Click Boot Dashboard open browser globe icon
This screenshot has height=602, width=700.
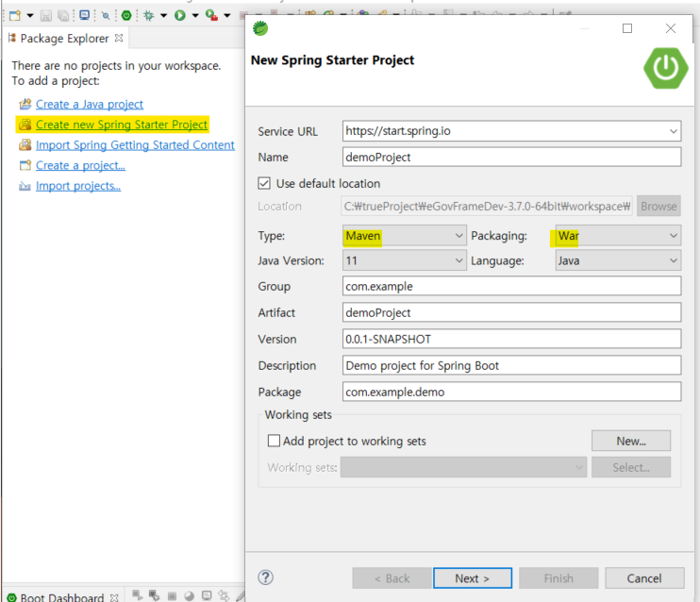pos(190,596)
